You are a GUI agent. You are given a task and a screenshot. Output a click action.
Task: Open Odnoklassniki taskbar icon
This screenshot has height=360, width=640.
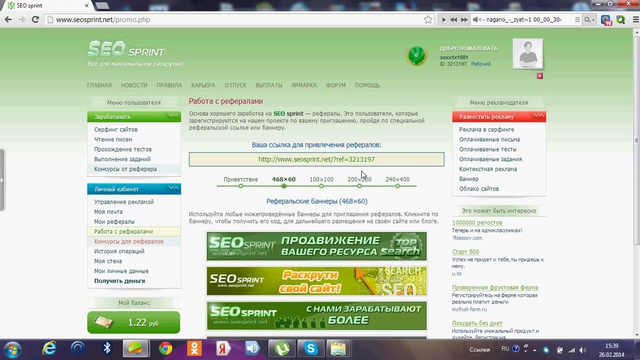(194, 349)
